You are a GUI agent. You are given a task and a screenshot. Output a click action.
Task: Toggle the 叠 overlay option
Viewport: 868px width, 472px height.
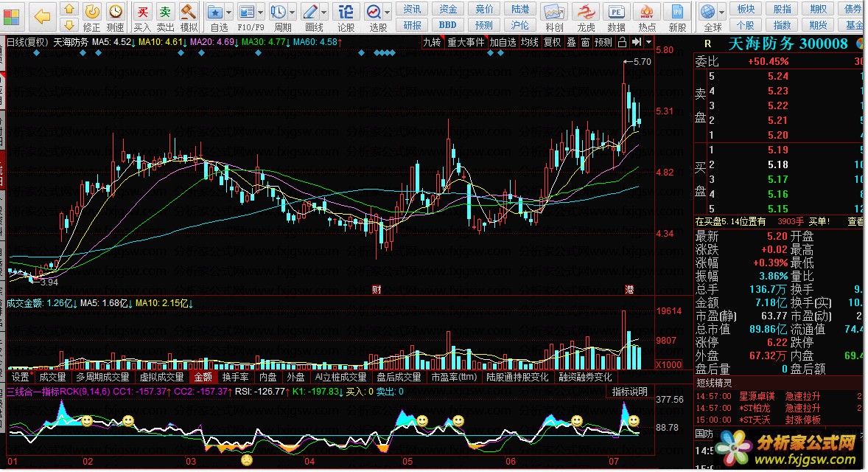pyautogui.click(x=572, y=42)
